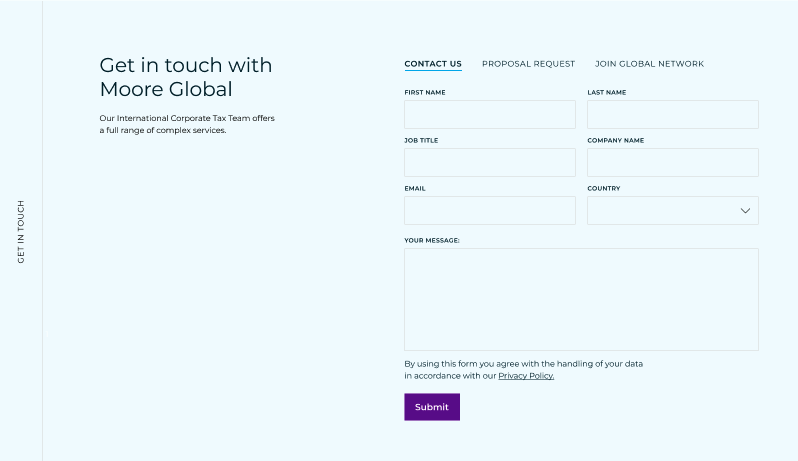The image size is (798, 461).
Task: Focus the First Name input field
Action: (x=490, y=114)
